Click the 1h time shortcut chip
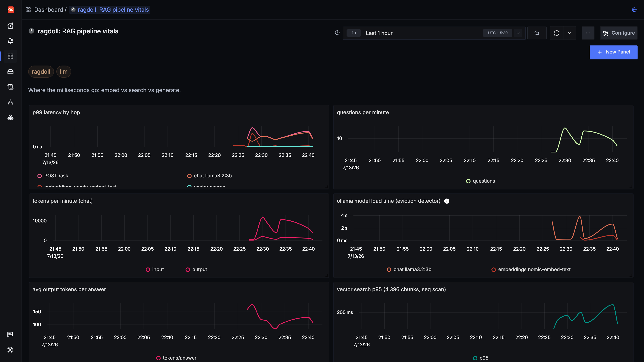Screen dimensions: 644x362 (354, 33)
